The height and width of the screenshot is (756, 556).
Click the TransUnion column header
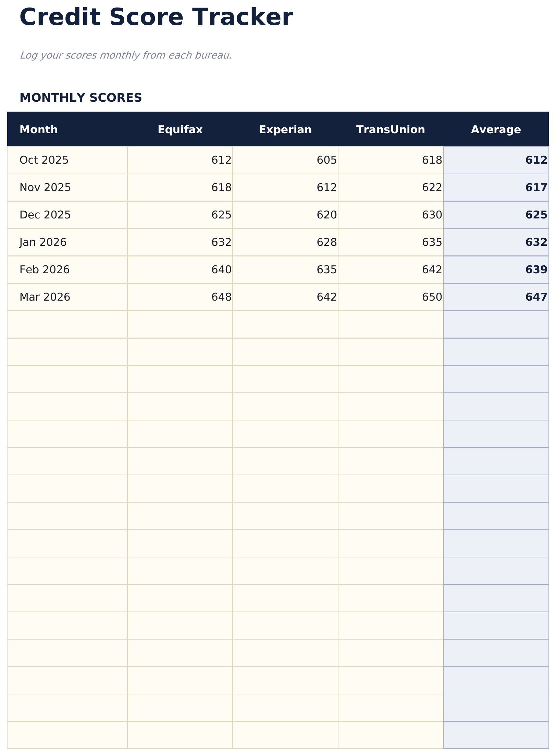coord(391,130)
